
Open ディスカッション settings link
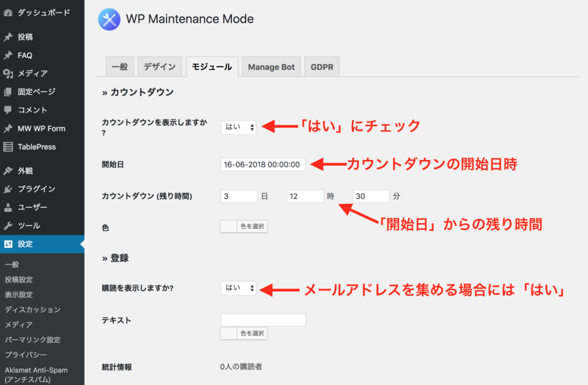(32, 310)
